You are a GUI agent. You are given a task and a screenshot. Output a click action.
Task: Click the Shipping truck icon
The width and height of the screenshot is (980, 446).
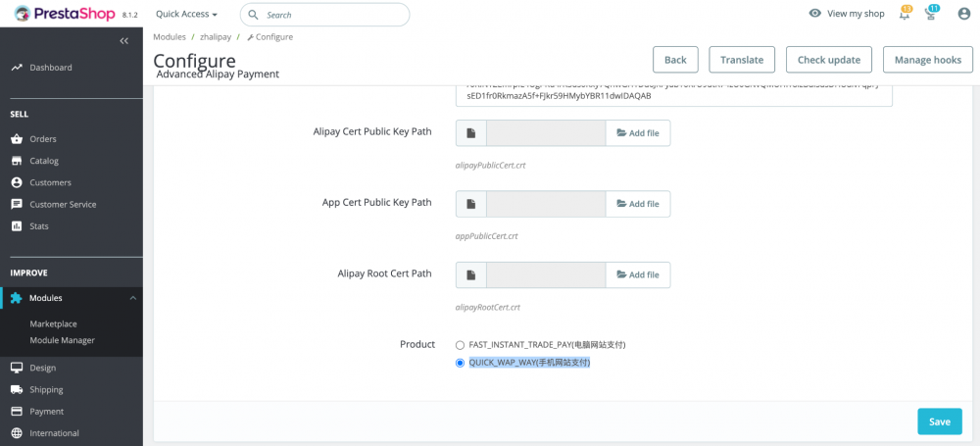click(17, 389)
